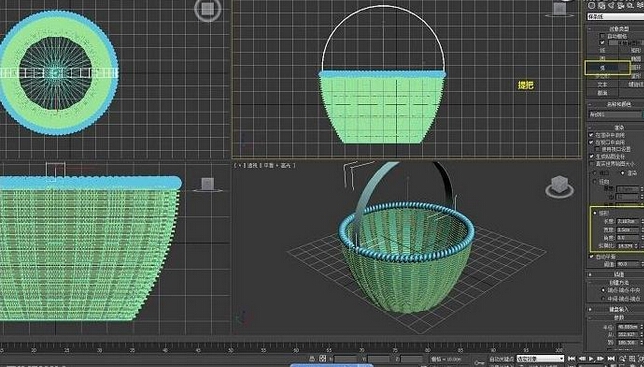The height and width of the screenshot is (367, 644).
Task: Choose 端点-端点-中央 creation method
Action: (603, 290)
